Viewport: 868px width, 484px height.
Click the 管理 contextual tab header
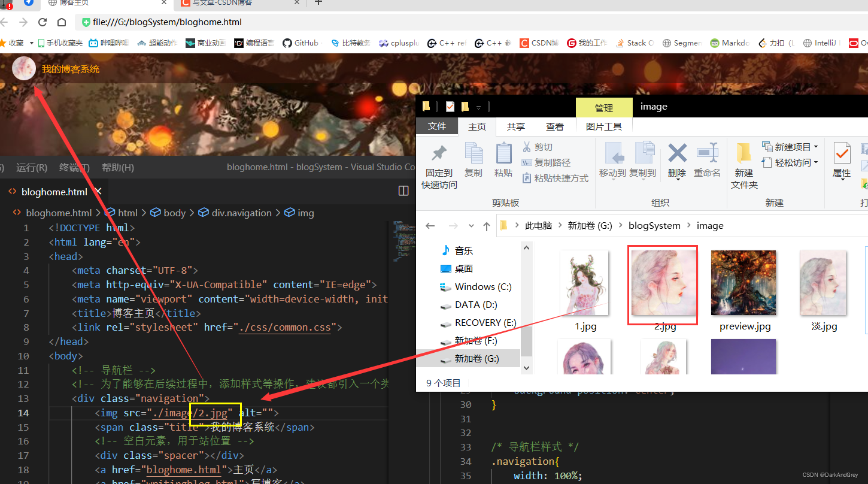click(x=604, y=108)
